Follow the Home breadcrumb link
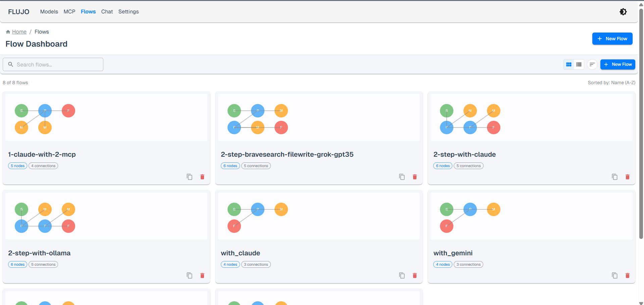 point(19,31)
